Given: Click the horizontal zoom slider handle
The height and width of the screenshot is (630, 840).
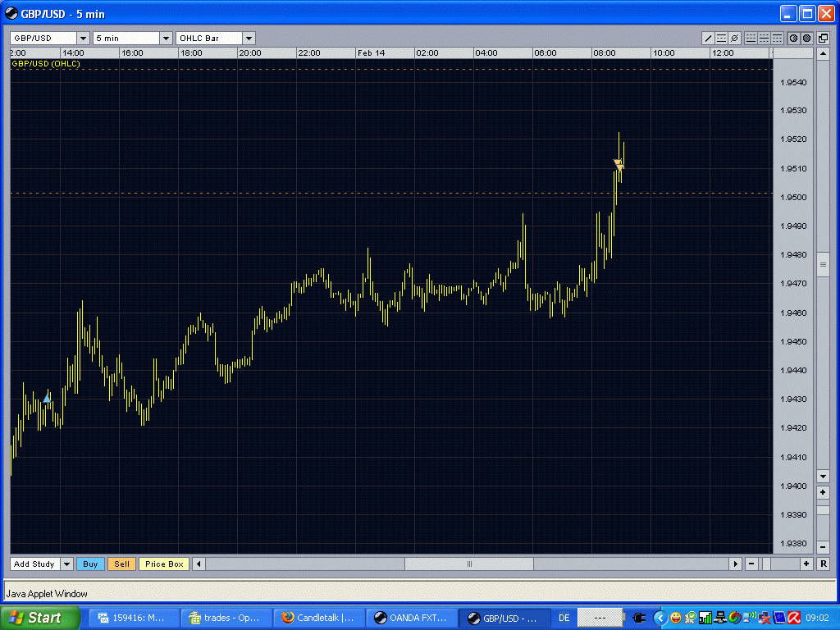Looking at the screenshot, I should (767, 564).
